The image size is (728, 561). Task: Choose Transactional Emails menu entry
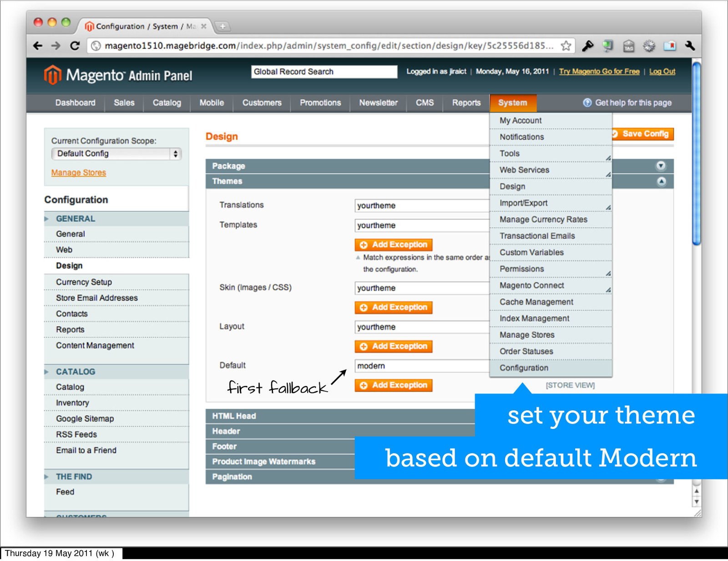pyautogui.click(x=551, y=236)
